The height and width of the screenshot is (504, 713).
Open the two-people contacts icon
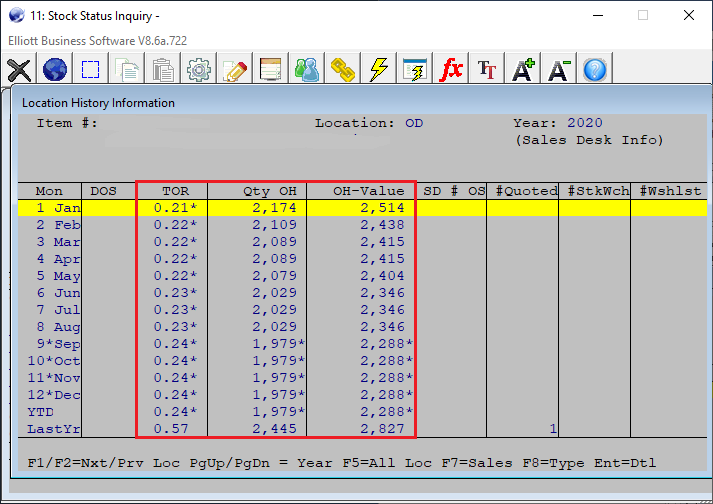[307, 70]
